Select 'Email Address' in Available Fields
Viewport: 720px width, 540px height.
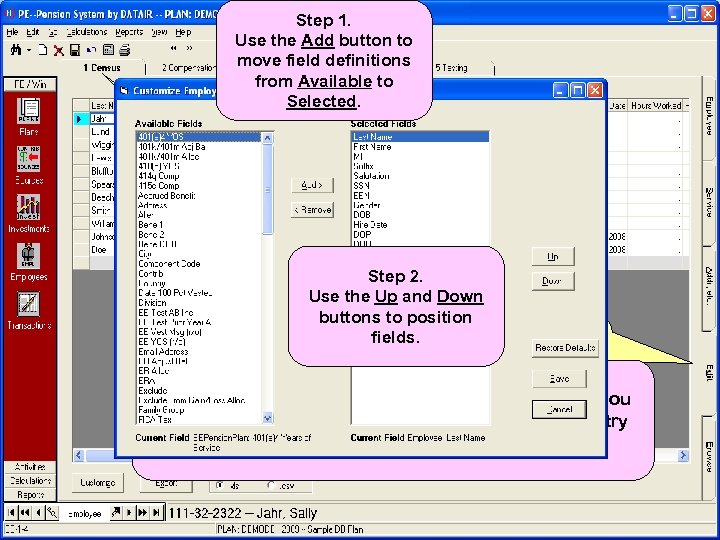click(x=199, y=352)
